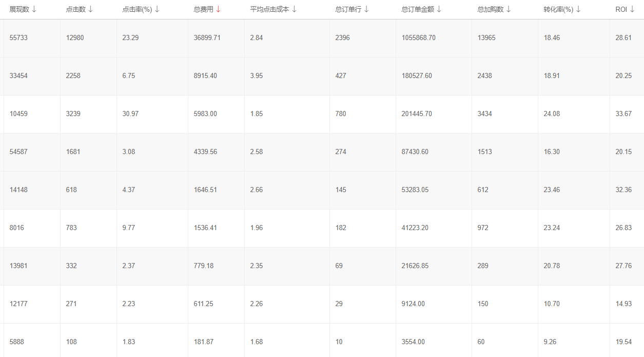Image resolution: width=644 pixels, height=357 pixels.
Task: Sort table by 平均点击成本 arrow
Action: click(x=294, y=9)
